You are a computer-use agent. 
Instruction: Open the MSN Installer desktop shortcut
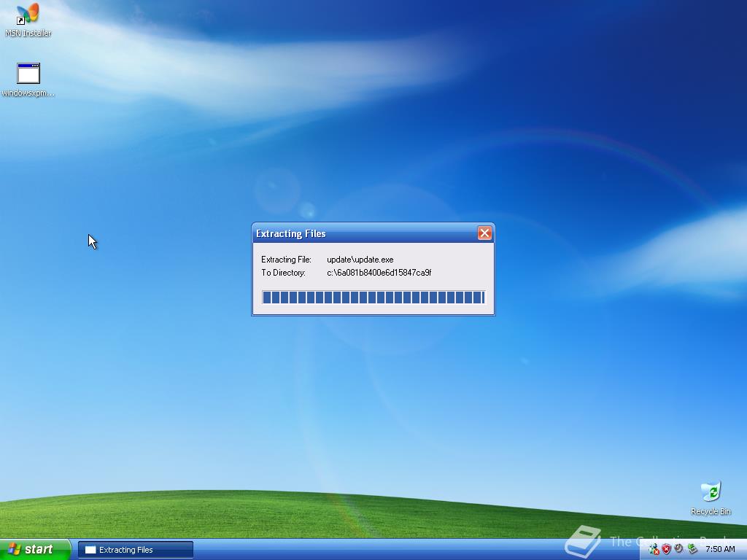click(x=26, y=15)
